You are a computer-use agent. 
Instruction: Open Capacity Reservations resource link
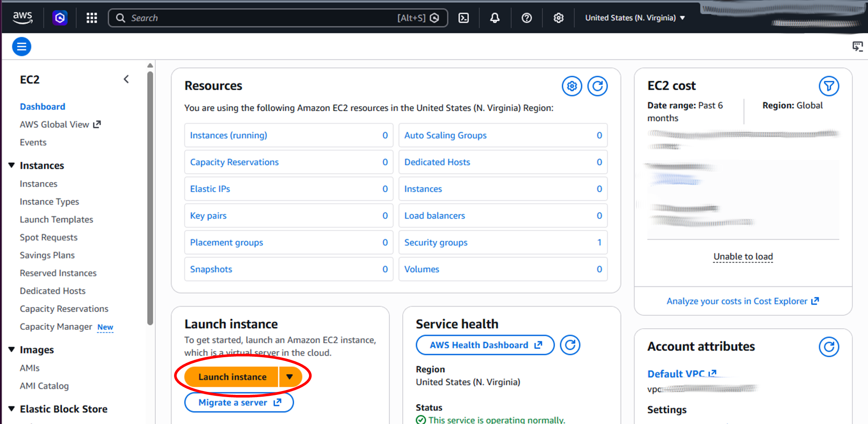pyautogui.click(x=234, y=162)
